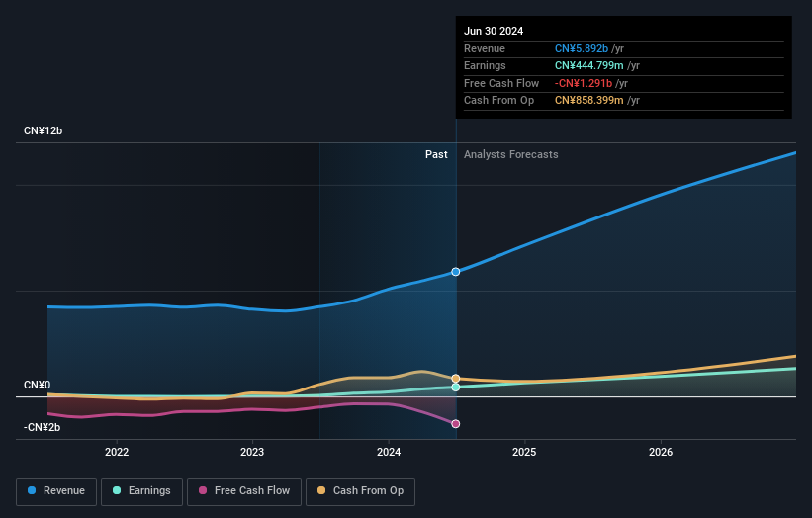Click the CN¥0 y-axis label
The height and width of the screenshot is (518, 812).
click(38, 385)
